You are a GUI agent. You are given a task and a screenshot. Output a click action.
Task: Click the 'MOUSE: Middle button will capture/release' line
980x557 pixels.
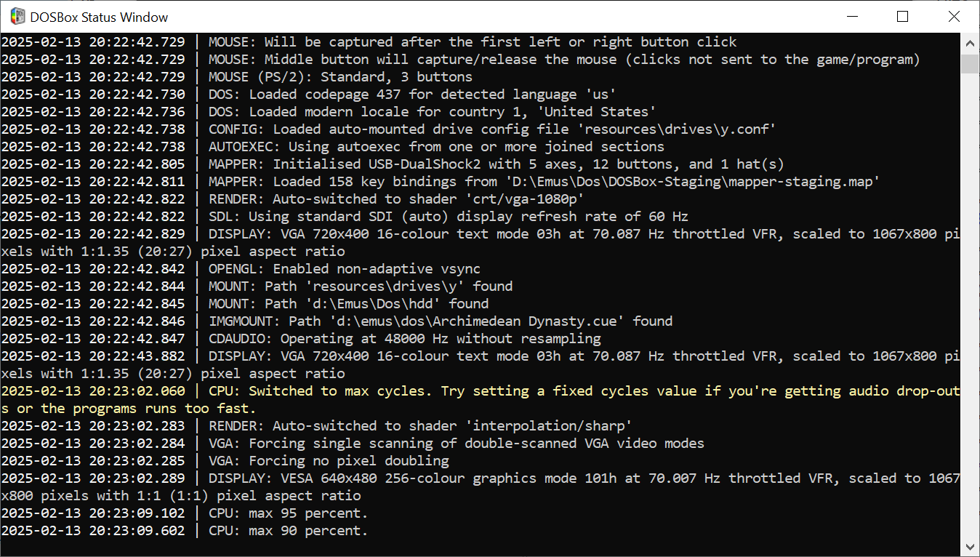pos(460,59)
